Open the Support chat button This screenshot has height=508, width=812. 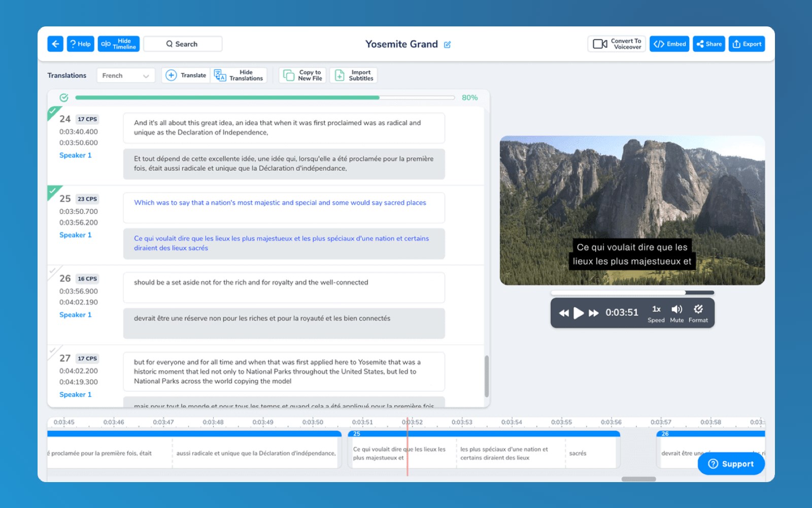(x=731, y=464)
